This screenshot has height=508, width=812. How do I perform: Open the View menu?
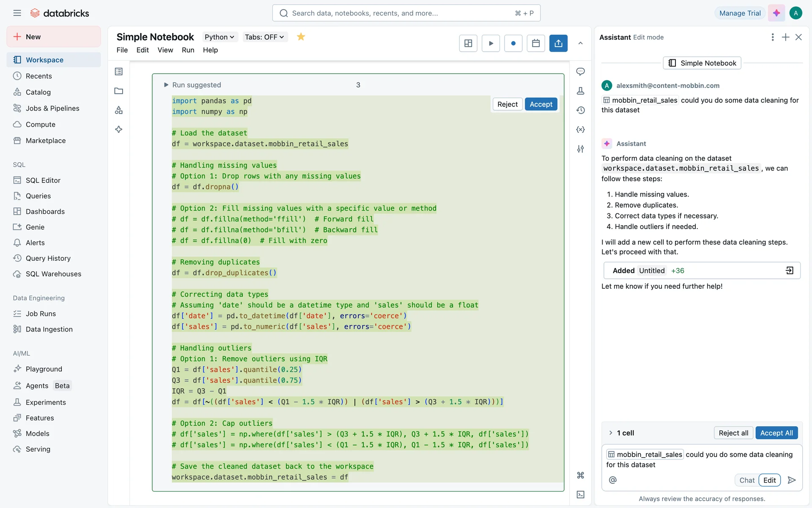click(x=165, y=50)
